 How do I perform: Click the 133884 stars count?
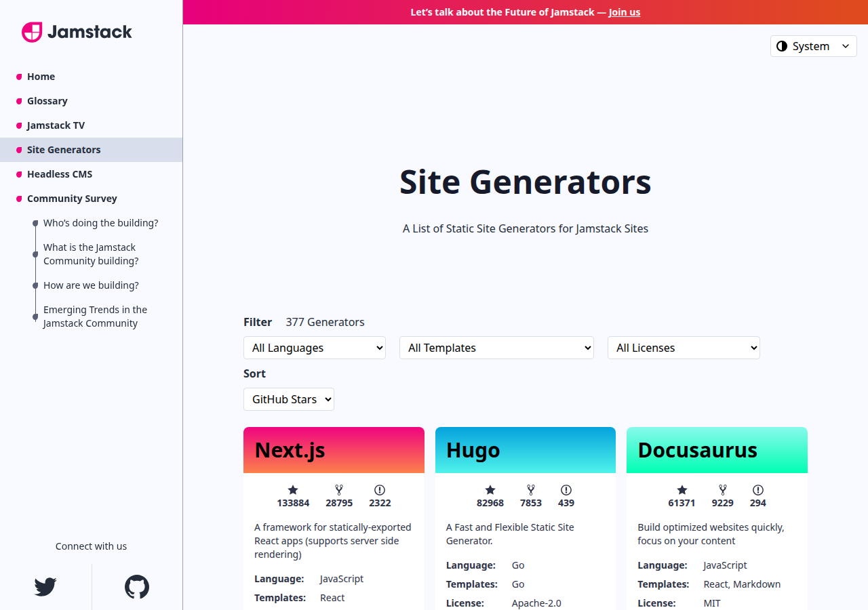[x=293, y=503]
